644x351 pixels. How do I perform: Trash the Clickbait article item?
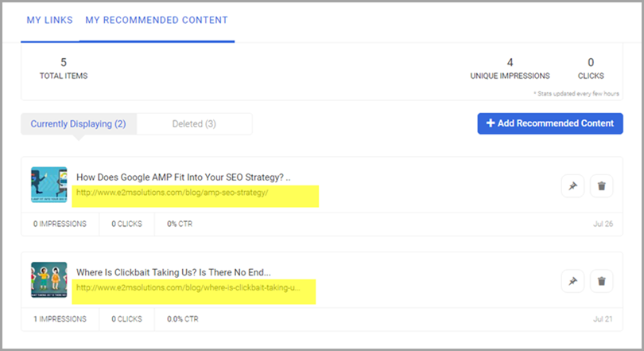coord(602,281)
